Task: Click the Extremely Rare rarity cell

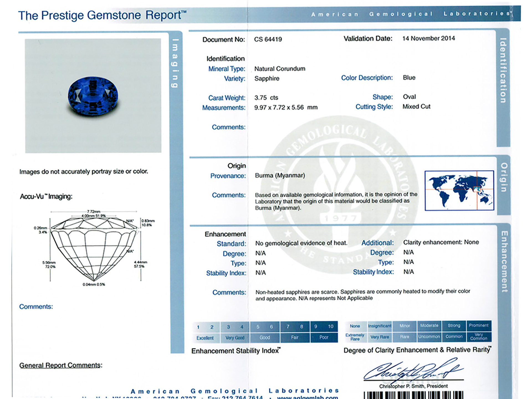Action: coord(355,337)
